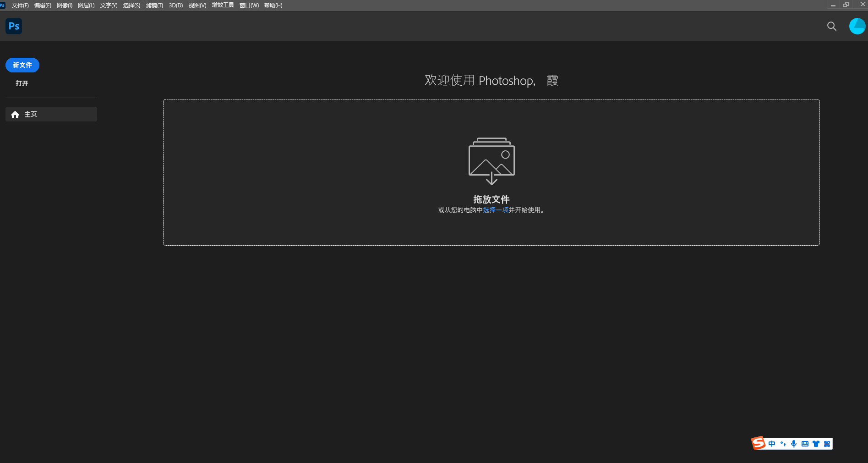The width and height of the screenshot is (868, 463).
Task: Click the drag-and-drop image icon
Action: [491, 161]
